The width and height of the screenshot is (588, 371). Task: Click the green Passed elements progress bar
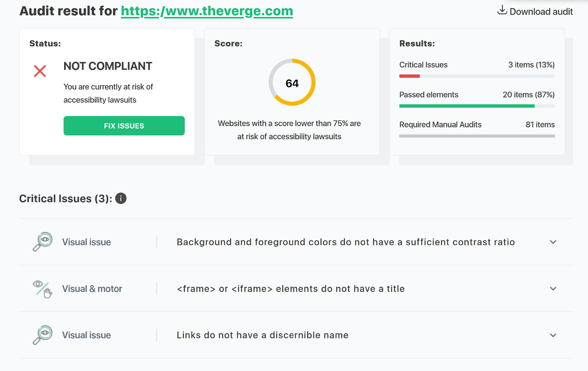(x=467, y=106)
